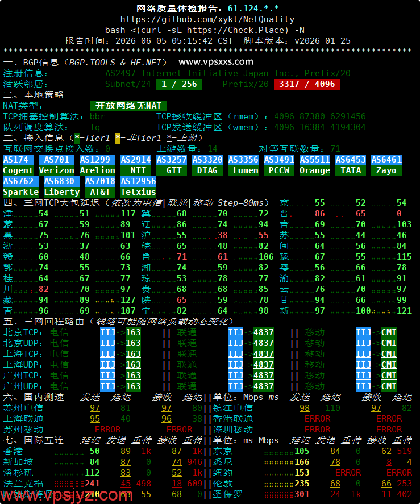Click the underlined NTT upstream label
Image resolution: width=420 pixels, height=504 pixels.
(136, 170)
